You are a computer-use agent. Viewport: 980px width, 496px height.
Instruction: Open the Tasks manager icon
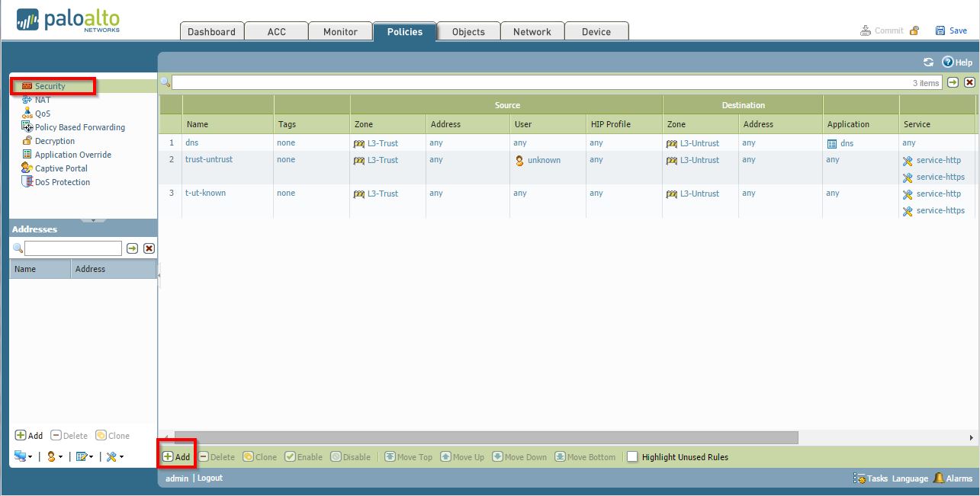click(x=860, y=478)
